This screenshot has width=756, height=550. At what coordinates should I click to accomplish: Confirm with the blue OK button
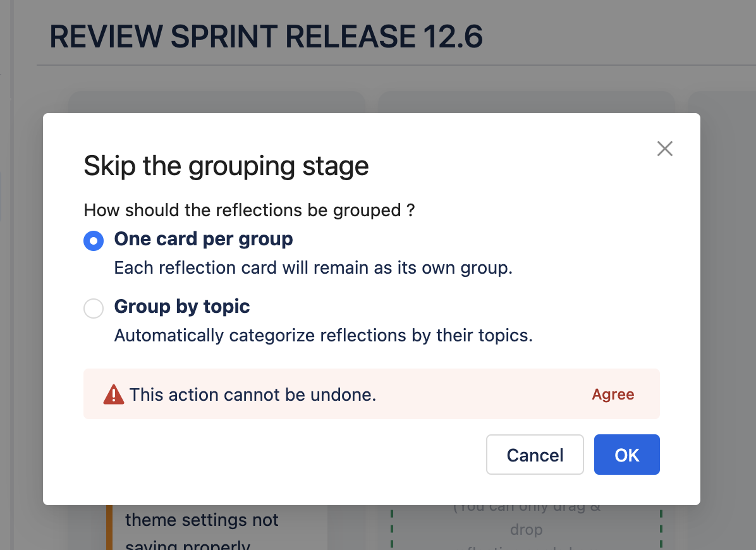[x=626, y=455]
